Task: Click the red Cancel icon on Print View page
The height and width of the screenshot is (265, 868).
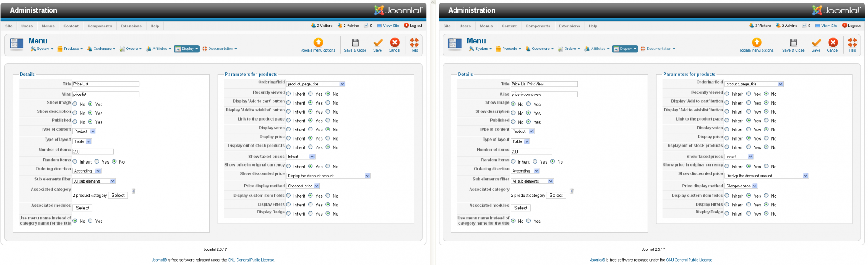Action: pyautogui.click(x=833, y=43)
